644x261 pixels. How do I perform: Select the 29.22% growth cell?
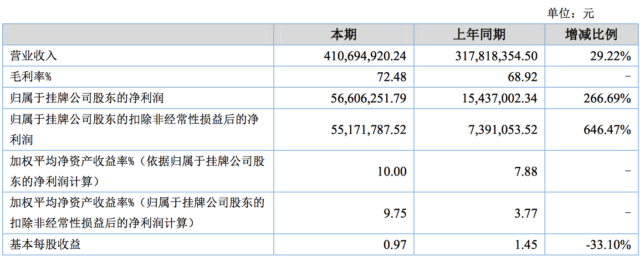point(607,56)
